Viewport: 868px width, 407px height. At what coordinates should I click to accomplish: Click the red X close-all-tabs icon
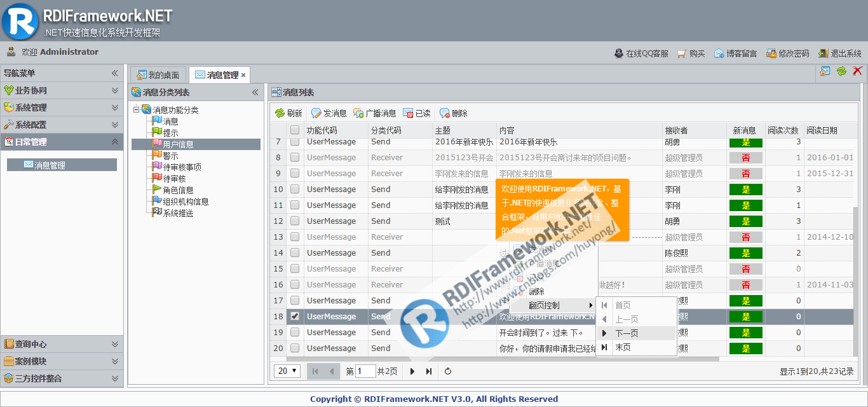pyautogui.click(x=858, y=71)
